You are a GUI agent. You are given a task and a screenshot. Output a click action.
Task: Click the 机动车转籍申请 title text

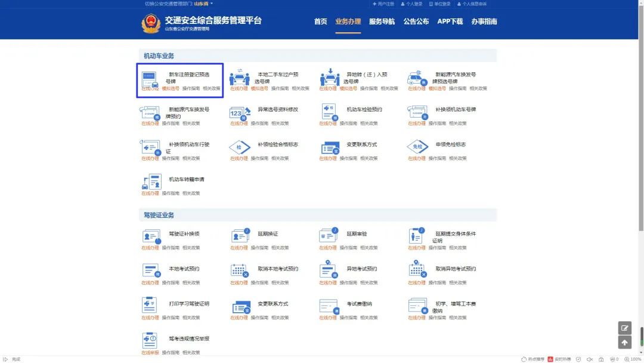187,179
